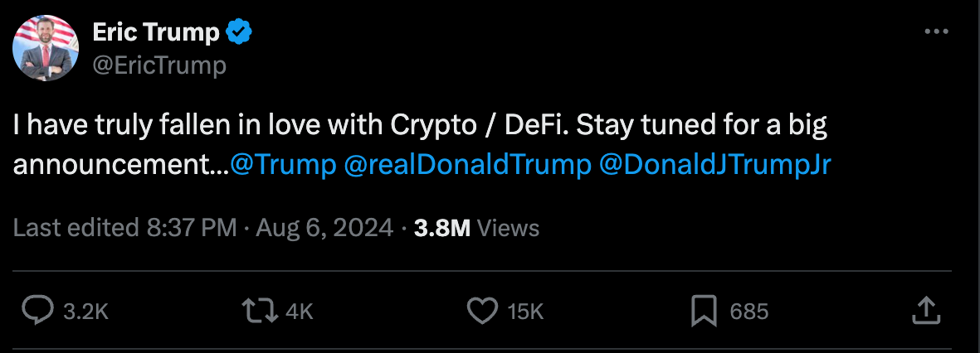This screenshot has width=980, height=353.
Task: Click the 3.2K replies count
Action: tap(85, 312)
